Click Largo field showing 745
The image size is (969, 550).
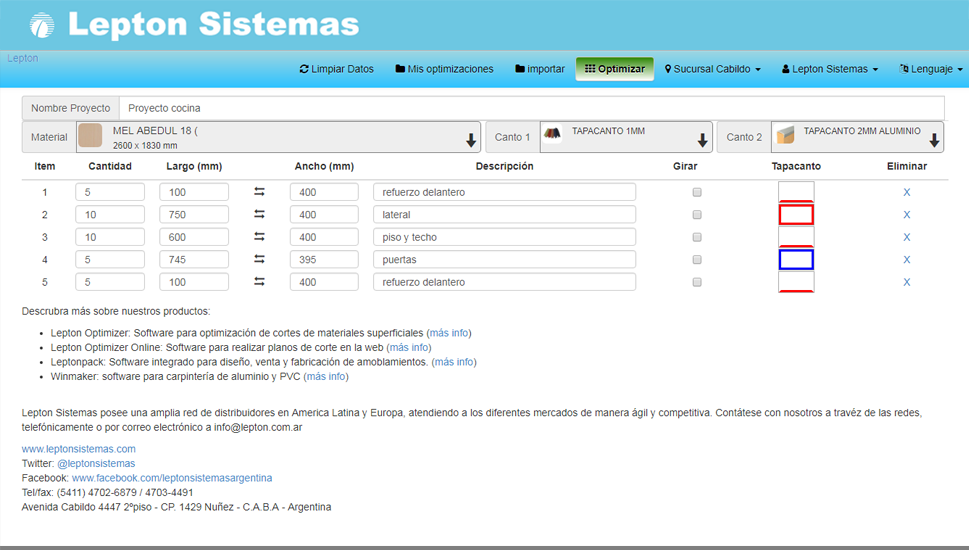tap(194, 260)
